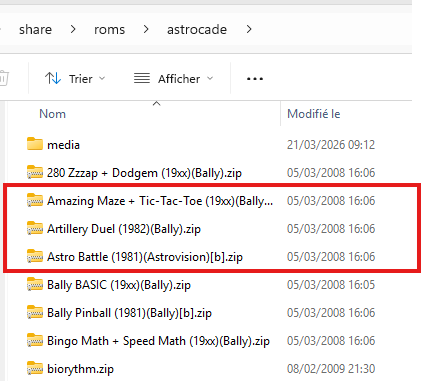
Task: Sort by the Nom column header
Action: [x=52, y=114]
